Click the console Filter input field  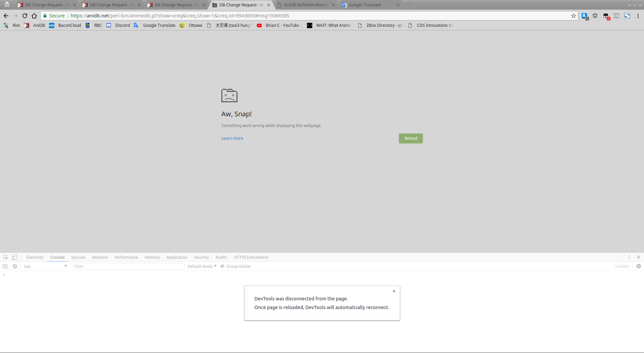coord(128,266)
